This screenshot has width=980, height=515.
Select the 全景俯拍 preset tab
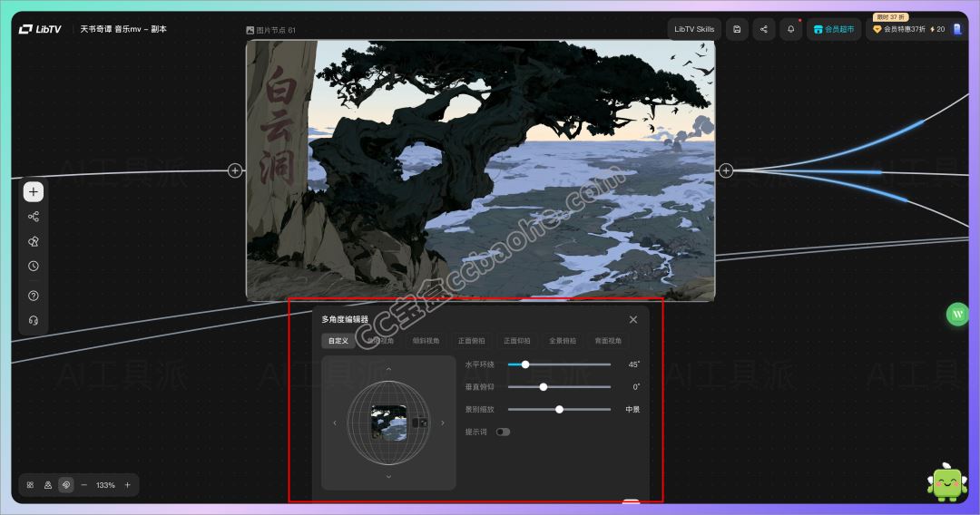click(x=563, y=341)
